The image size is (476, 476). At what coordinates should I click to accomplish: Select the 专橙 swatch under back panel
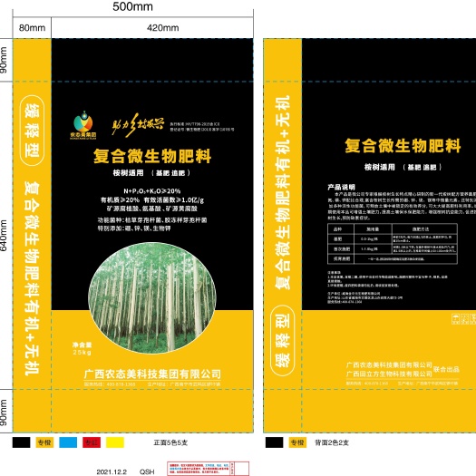pyautogui.click(x=297, y=442)
